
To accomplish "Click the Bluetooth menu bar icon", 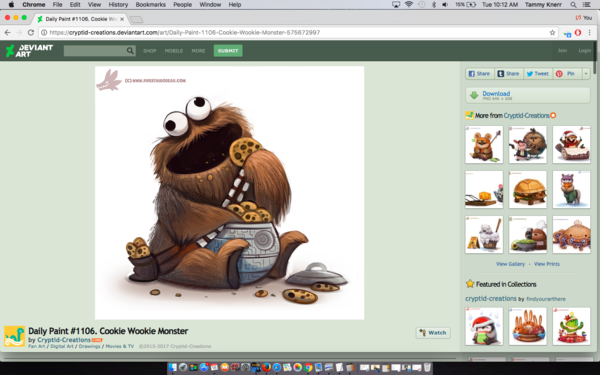I will [x=434, y=5].
